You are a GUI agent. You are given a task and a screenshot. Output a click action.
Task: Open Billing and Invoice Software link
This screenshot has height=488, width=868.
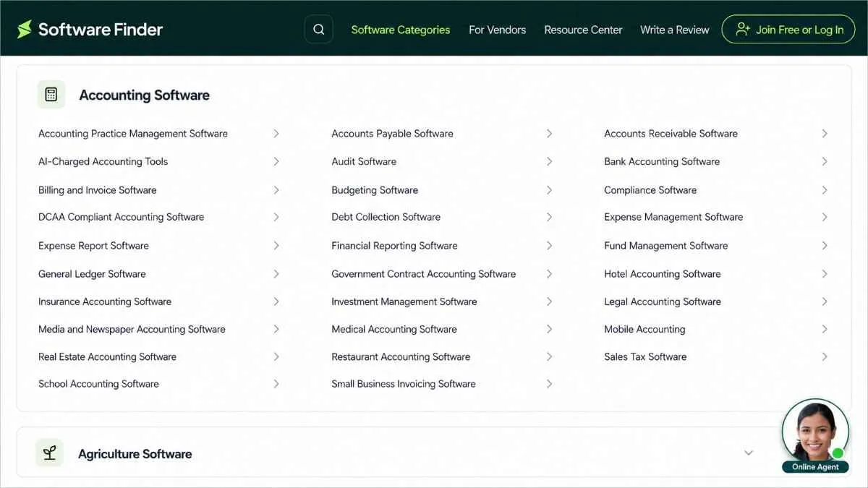(x=98, y=190)
